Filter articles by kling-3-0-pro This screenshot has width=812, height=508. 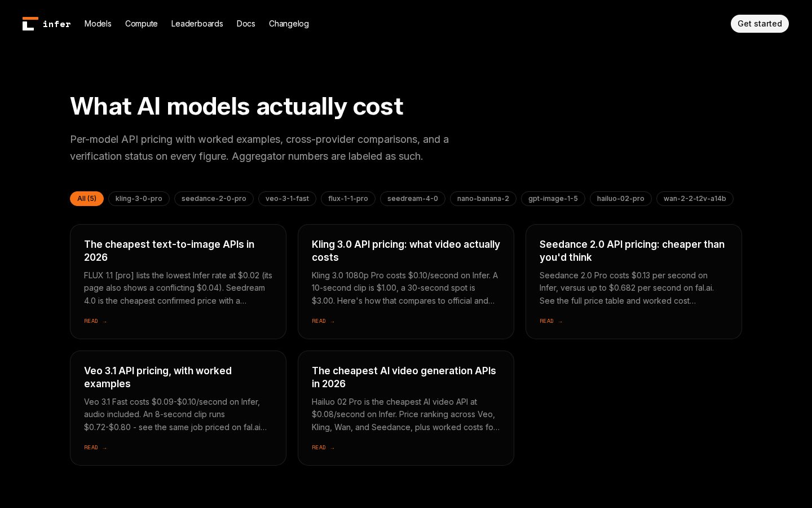139,199
